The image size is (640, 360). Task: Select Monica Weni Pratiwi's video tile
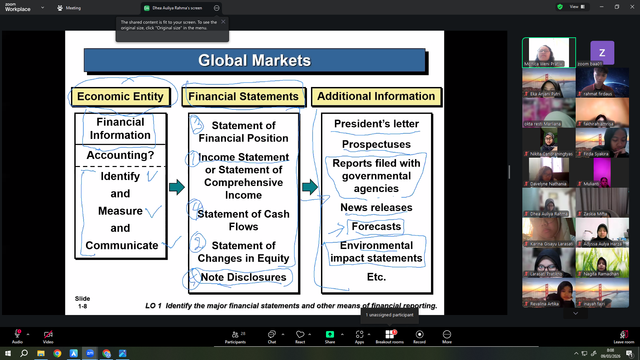click(549, 52)
